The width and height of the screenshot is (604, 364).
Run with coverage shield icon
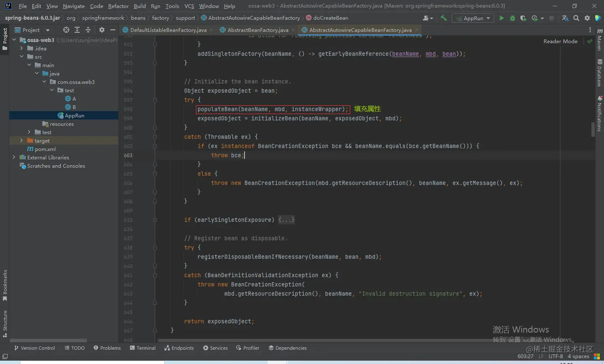point(523,18)
